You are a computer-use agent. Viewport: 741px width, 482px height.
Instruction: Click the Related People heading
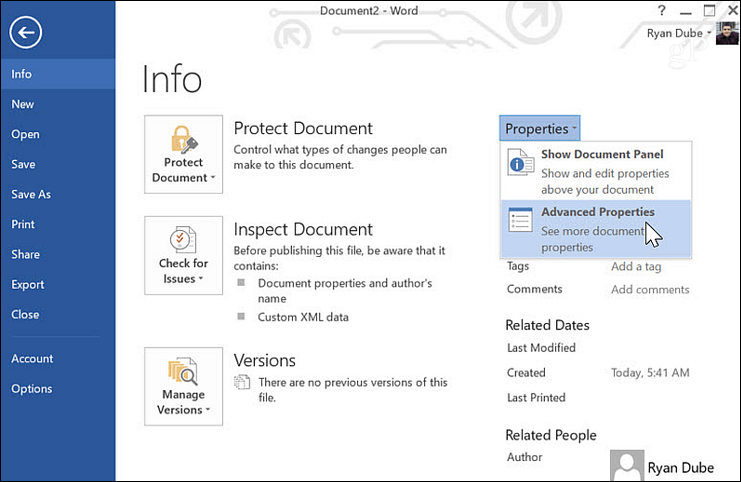click(551, 435)
